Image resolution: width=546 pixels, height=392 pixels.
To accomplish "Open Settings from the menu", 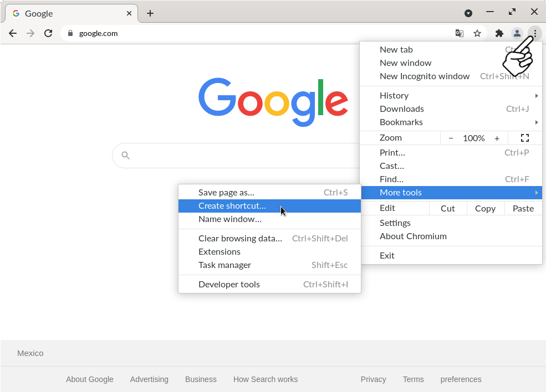I will tap(451, 223).
